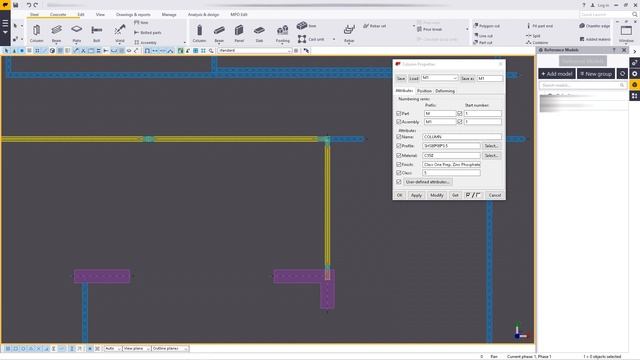This screenshot has width=640, height=360.
Task: Click the Cast unit tool
Action: 311,39
